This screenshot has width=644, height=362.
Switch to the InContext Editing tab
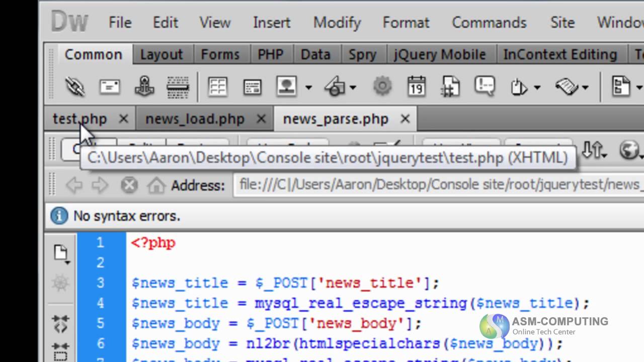tap(560, 54)
